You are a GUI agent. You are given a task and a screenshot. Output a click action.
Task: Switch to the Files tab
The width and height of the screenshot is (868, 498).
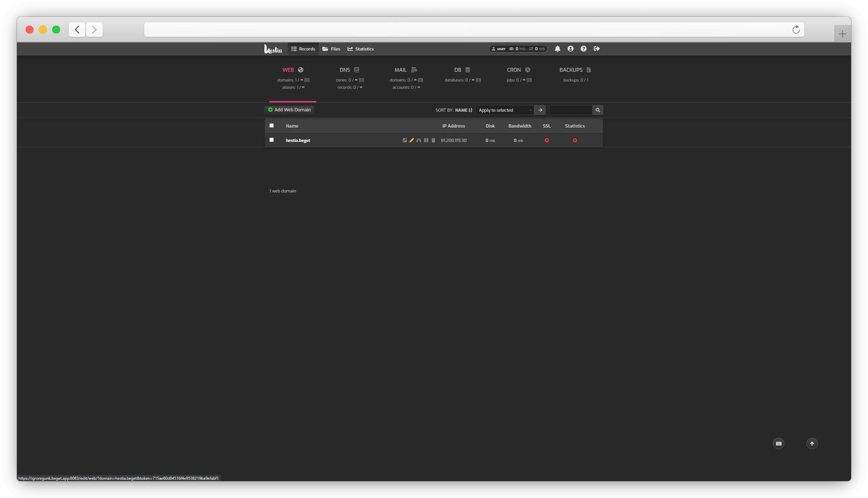pyautogui.click(x=331, y=49)
